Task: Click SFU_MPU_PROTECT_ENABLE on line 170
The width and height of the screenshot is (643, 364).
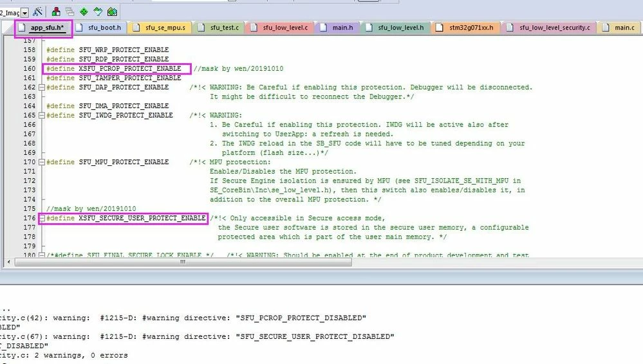Action: [x=124, y=162]
